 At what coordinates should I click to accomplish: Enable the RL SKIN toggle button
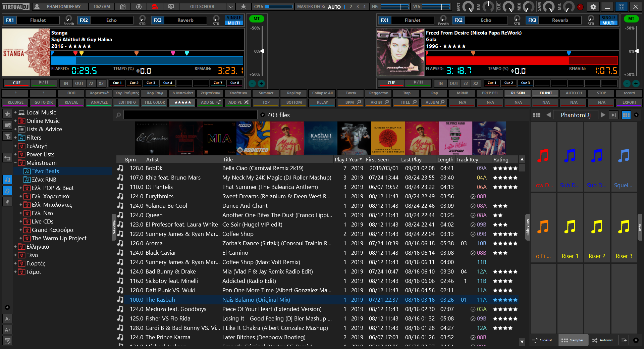(518, 93)
